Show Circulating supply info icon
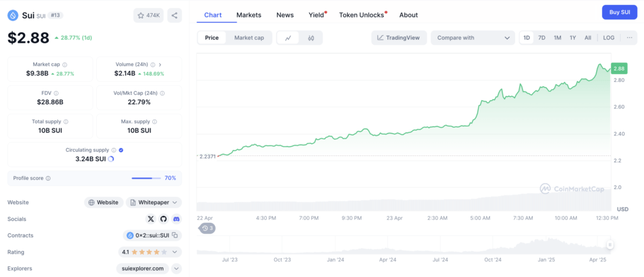The width and height of the screenshot is (644, 277). click(114, 150)
